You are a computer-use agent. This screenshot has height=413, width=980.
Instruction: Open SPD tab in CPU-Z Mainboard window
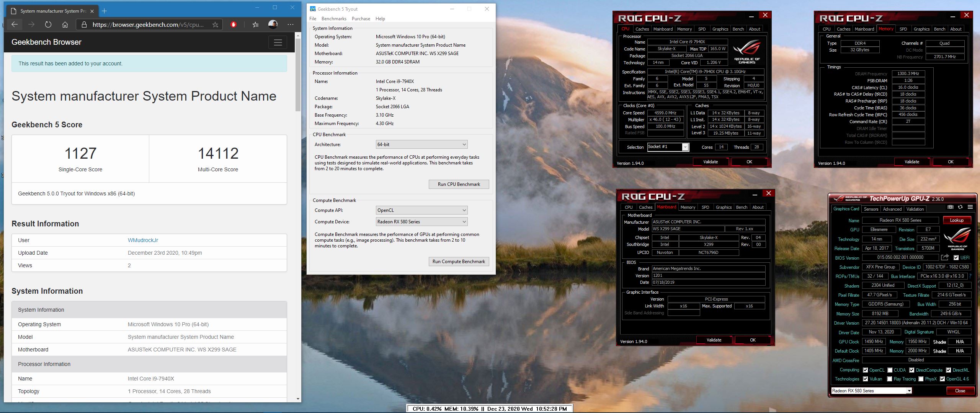click(x=705, y=207)
